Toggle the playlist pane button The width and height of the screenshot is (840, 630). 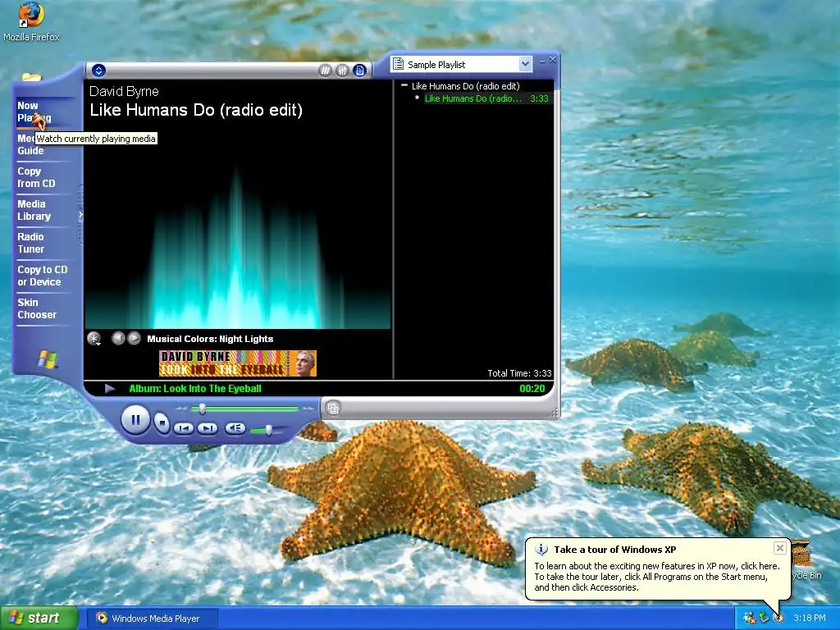359,71
